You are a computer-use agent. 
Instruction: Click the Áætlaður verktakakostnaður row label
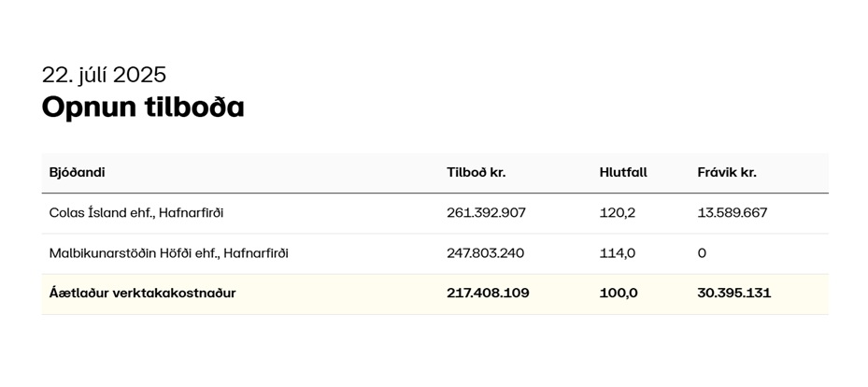[x=142, y=294]
